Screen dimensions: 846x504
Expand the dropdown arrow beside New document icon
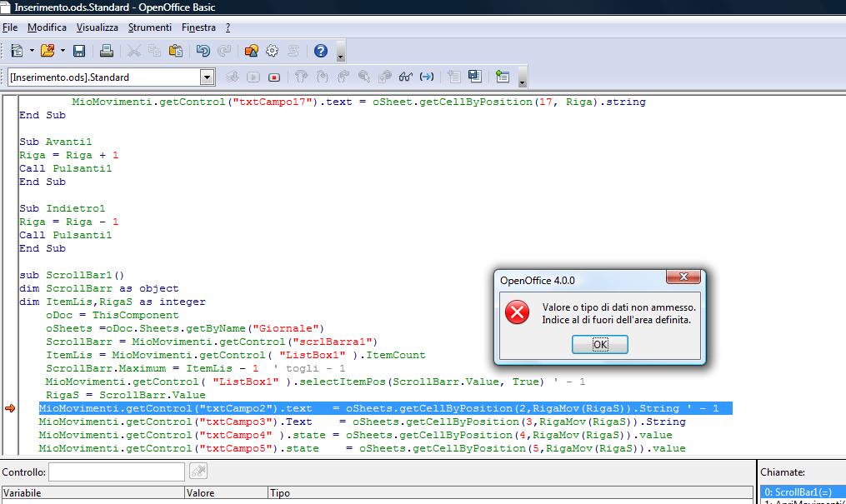pos(32,52)
